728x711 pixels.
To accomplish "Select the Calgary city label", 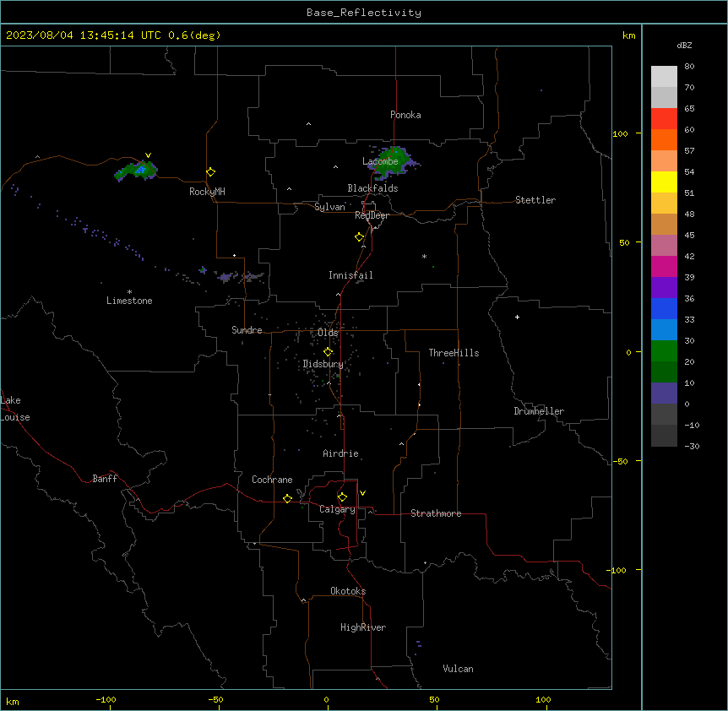I will point(337,509).
